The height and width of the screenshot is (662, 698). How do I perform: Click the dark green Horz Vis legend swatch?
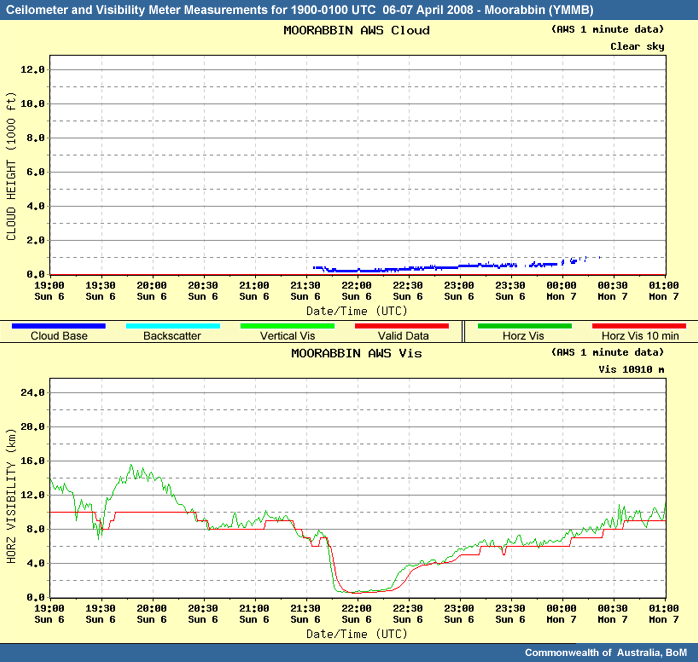[x=524, y=326]
